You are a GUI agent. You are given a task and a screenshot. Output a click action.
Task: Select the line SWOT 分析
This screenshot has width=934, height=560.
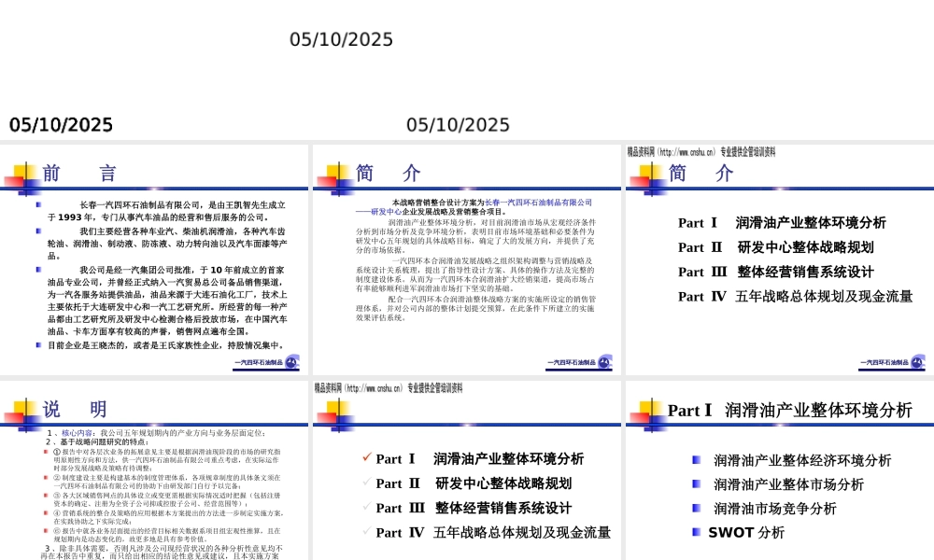click(746, 532)
